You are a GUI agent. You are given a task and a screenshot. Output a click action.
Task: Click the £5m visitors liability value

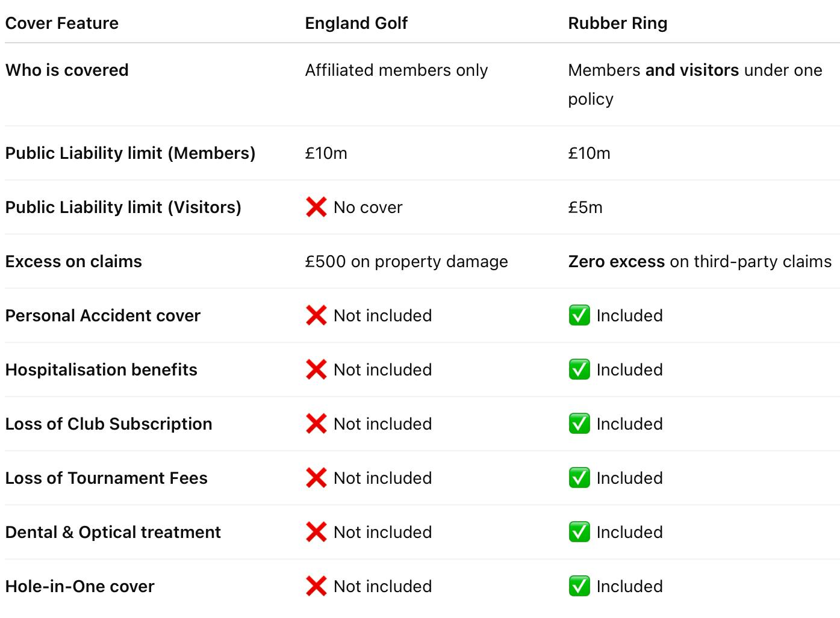[x=585, y=207]
